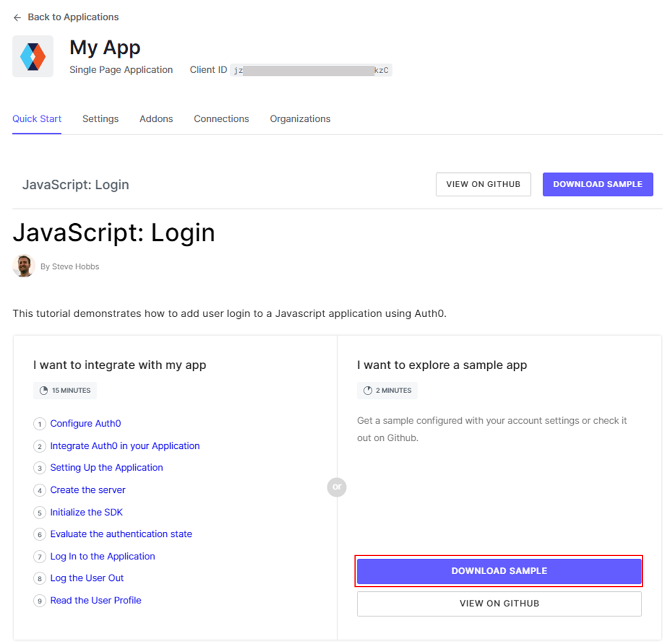Image resolution: width=670 pixels, height=644 pixels.
Task: Click top View on GitHub button
Action: coord(483,184)
